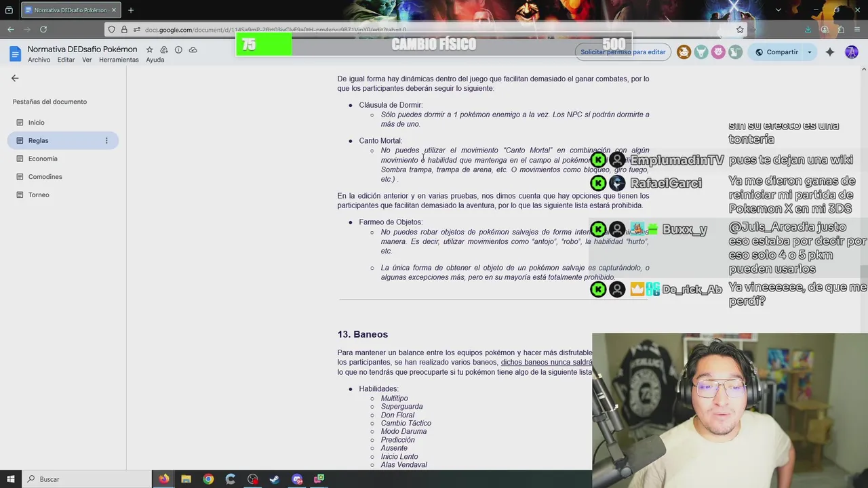Open the Herramientas menu

(119, 60)
